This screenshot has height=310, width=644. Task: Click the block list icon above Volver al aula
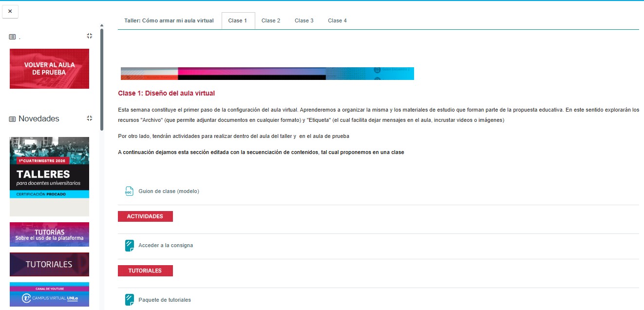(x=12, y=37)
